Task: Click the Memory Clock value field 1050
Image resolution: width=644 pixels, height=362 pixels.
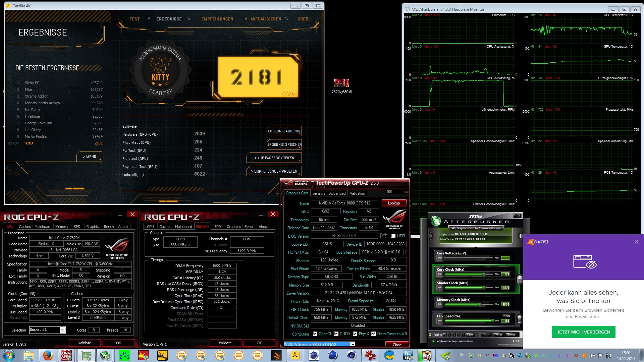Action: 505,304
